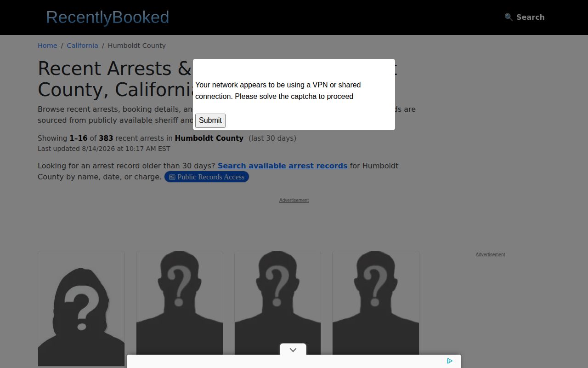Click the Humboldt County breadcrumb text
This screenshot has width=588, height=368.
[136, 46]
